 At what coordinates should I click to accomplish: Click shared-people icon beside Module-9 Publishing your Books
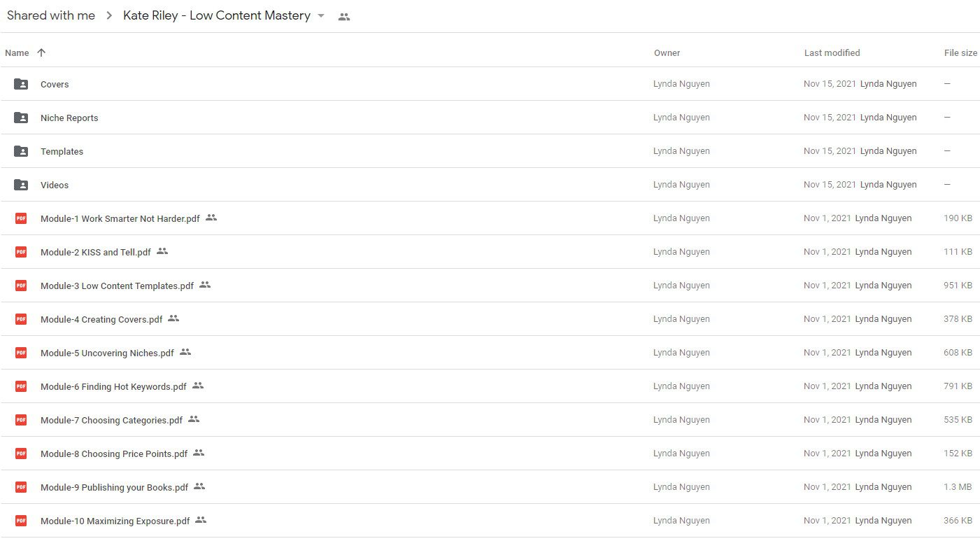(199, 486)
